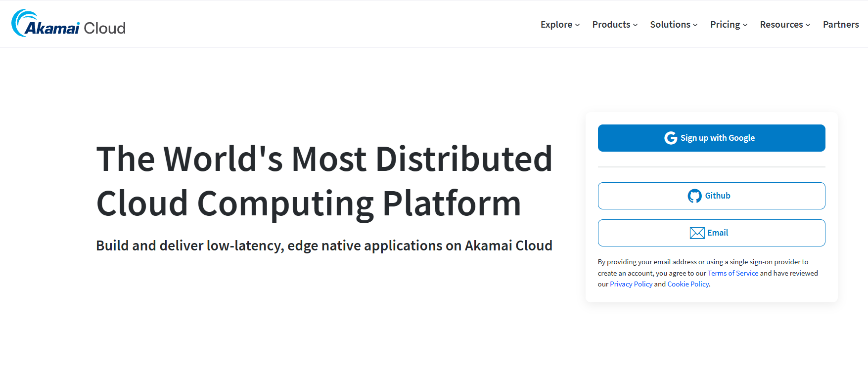The image size is (868, 366).
Task: Open the Solutions menu
Action: click(x=674, y=24)
